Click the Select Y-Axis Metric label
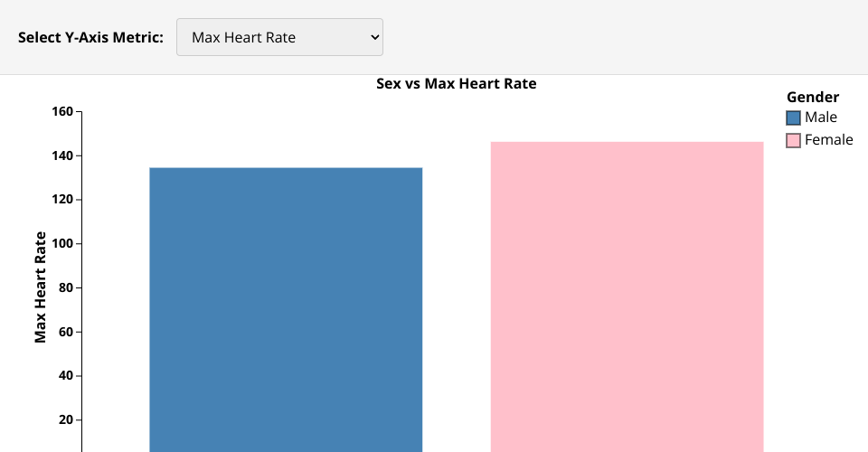 point(90,37)
